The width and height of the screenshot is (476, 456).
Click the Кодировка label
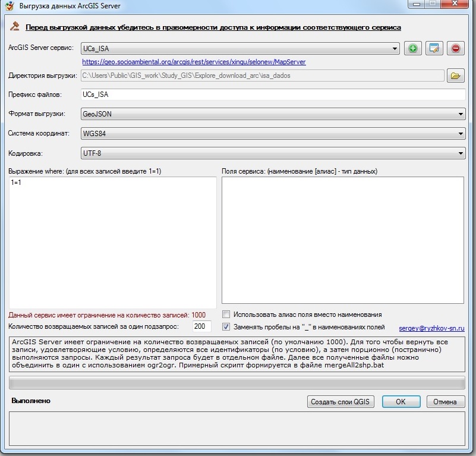25,153
